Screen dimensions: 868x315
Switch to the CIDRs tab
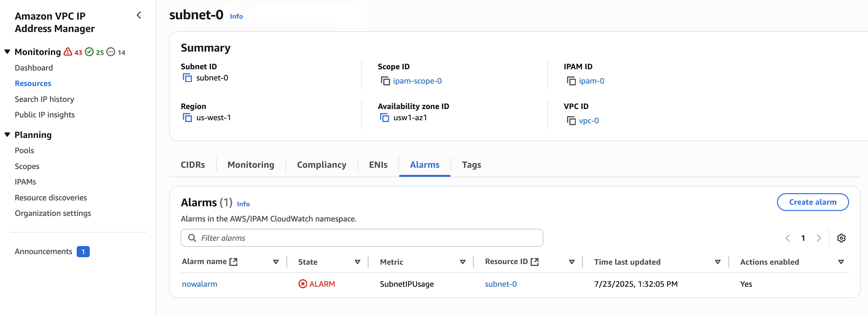tap(193, 165)
